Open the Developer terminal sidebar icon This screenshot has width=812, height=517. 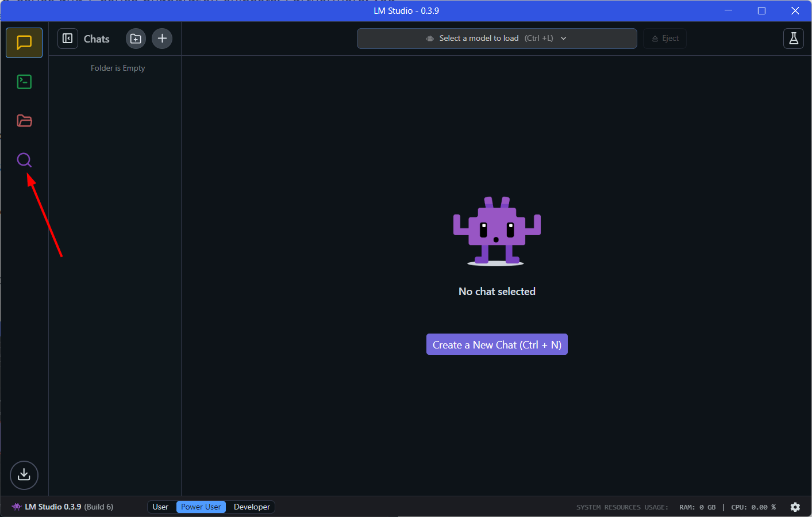tap(24, 82)
